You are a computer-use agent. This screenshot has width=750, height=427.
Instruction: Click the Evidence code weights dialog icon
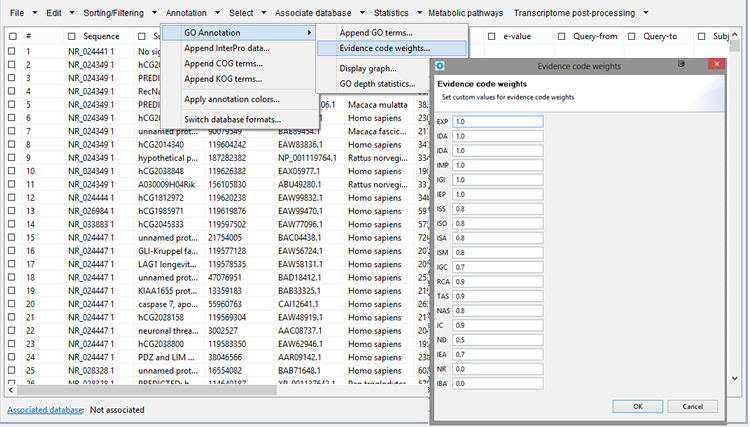(441, 66)
